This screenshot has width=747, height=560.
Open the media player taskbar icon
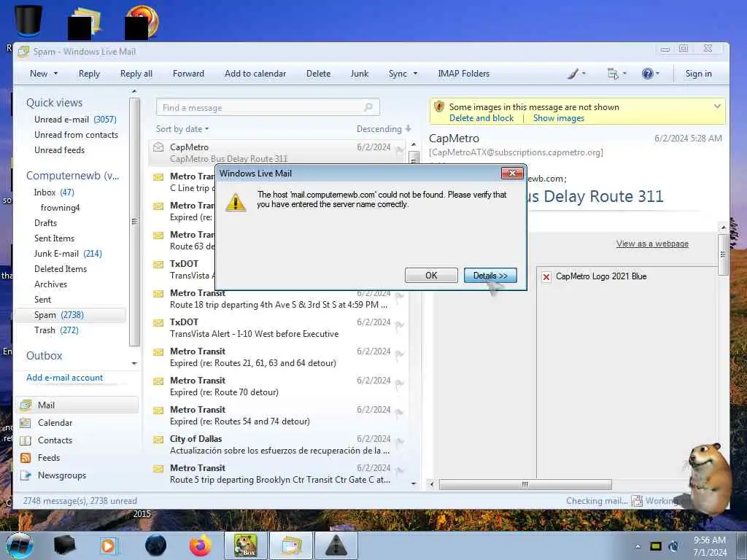pos(109,545)
